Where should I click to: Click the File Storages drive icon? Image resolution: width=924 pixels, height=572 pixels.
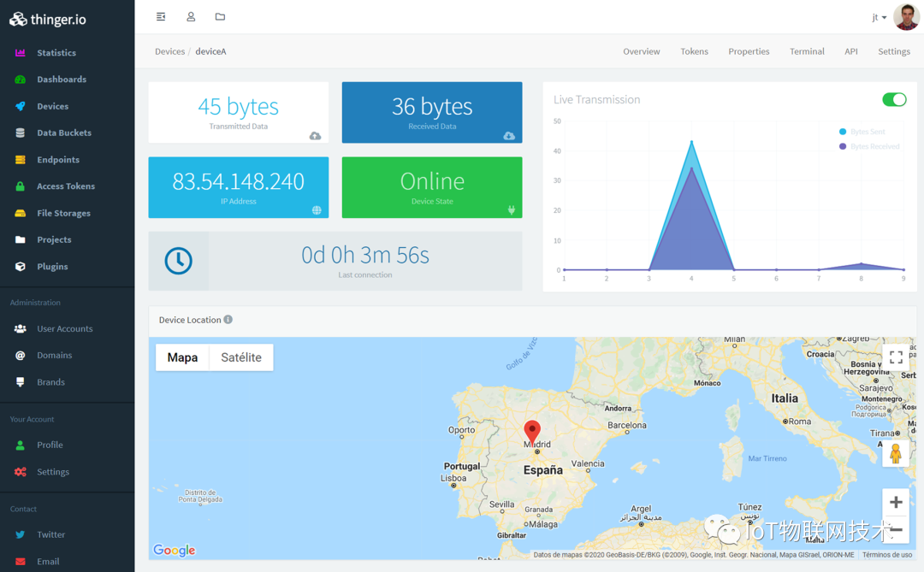(x=20, y=213)
